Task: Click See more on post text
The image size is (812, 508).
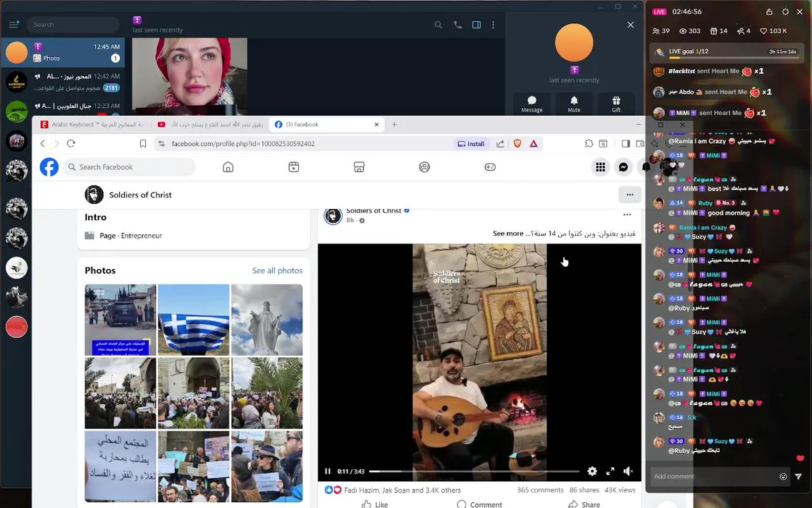Action: (508, 234)
